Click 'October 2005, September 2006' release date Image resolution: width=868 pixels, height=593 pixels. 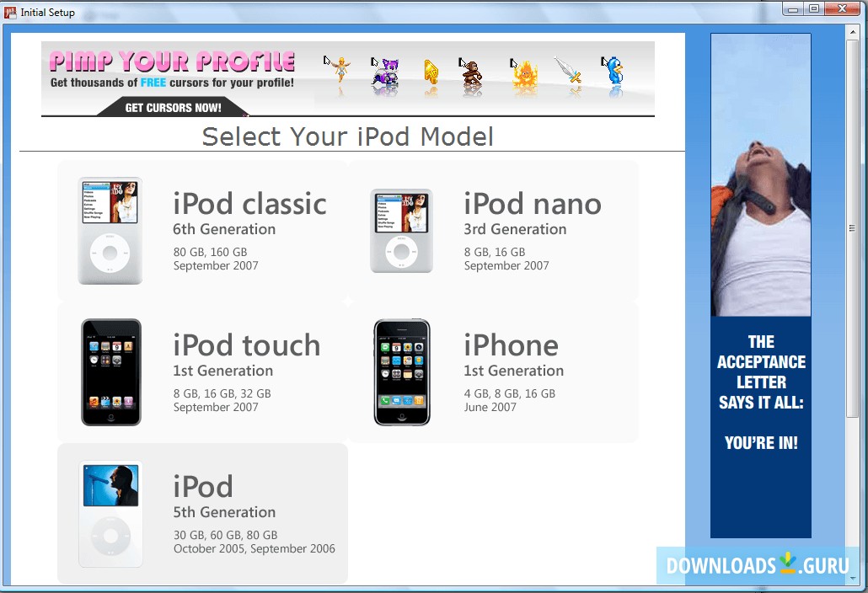(255, 549)
